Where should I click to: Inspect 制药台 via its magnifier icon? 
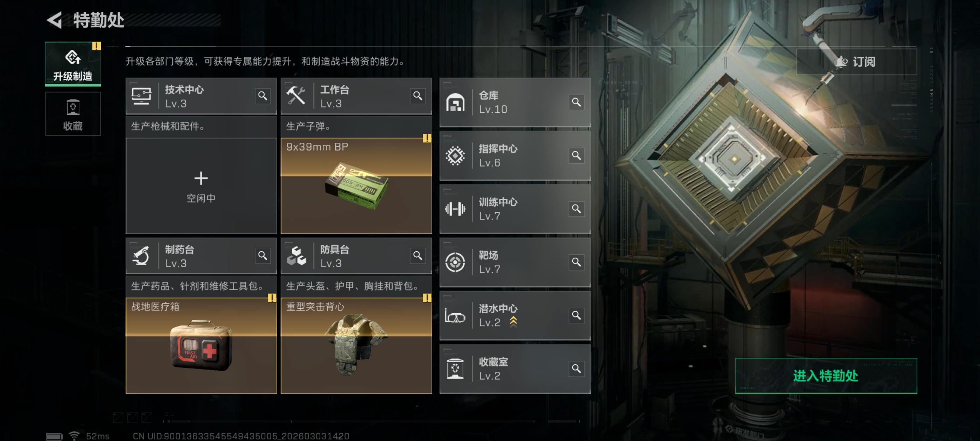click(262, 256)
